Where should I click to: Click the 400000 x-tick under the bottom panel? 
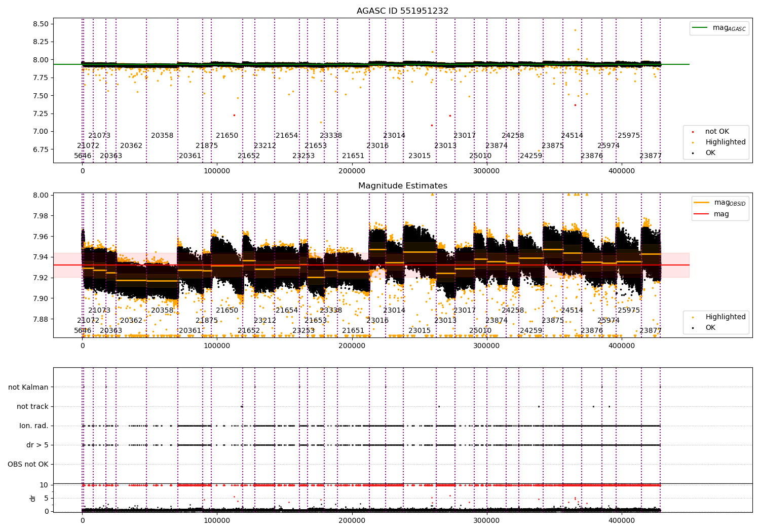click(621, 521)
